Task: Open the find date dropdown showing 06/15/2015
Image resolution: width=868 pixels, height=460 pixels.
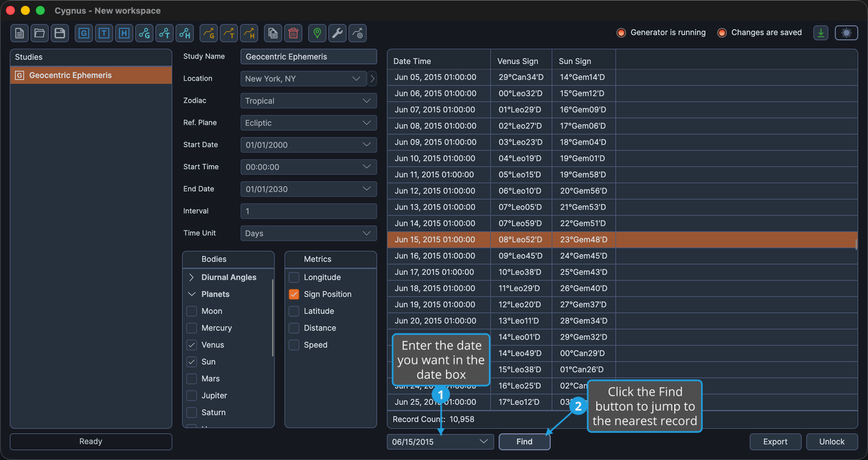Action: (440, 442)
